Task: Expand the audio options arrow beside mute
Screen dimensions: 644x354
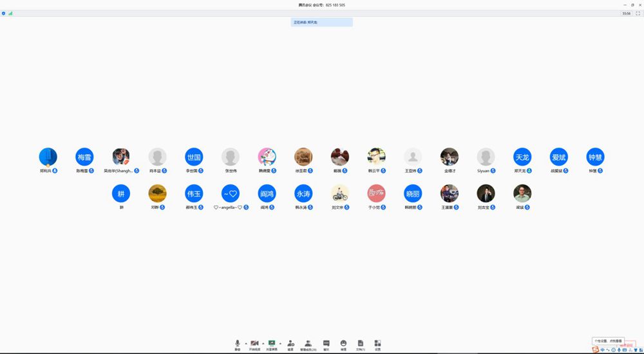Action: [245, 343]
